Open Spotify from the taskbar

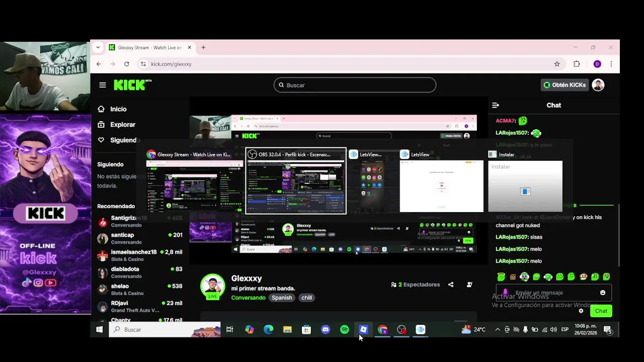point(345,329)
